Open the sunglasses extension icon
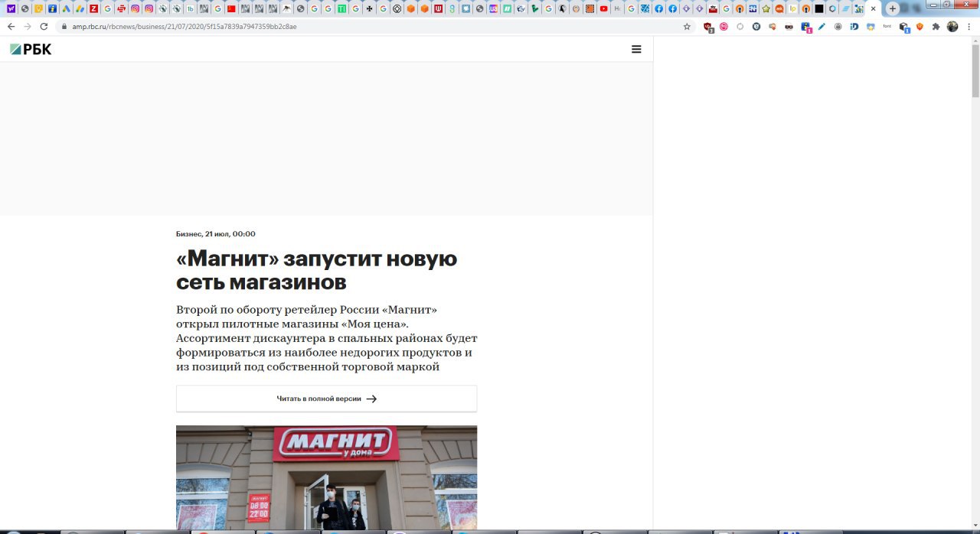 [x=789, y=26]
